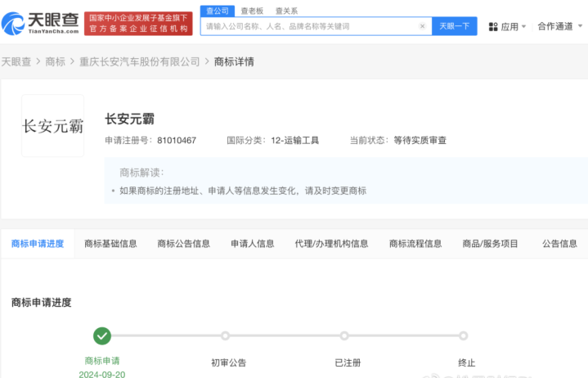
Task: Open 重庆长安汽车股份有限公司 breadcrumb link
Action: click(140, 61)
